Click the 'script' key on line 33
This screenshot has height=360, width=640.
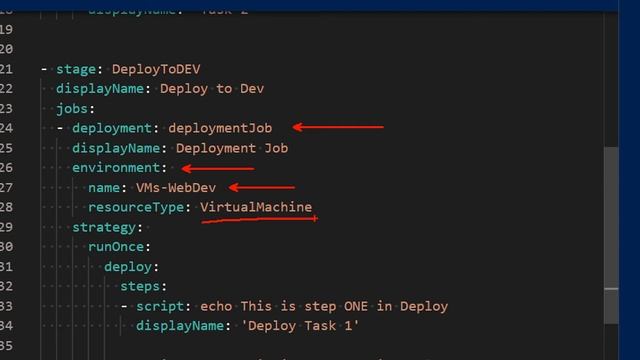160,306
